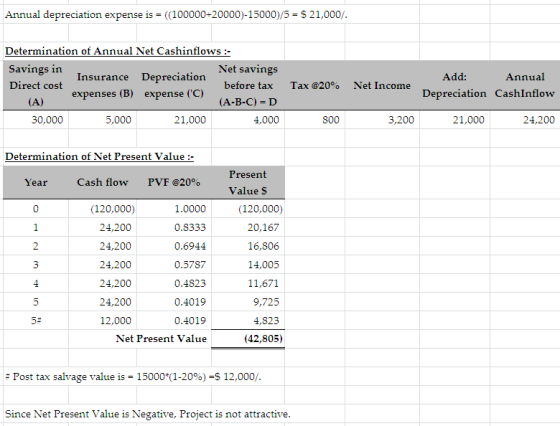Select the 9,725 present value cell

click(x=248, y=302)
